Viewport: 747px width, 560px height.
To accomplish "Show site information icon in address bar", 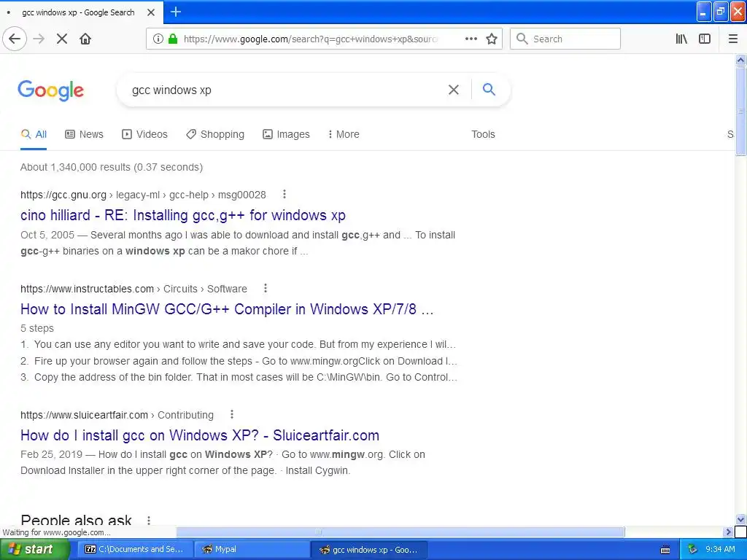I will click(158, 39).
